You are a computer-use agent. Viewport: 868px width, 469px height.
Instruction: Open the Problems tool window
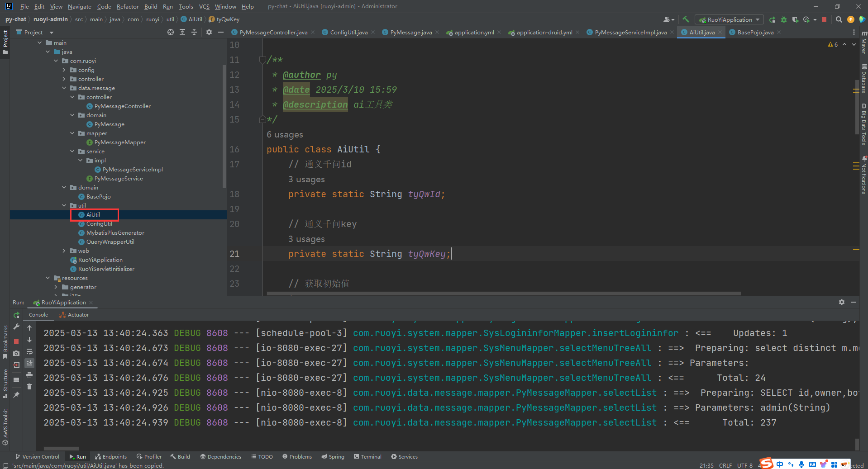[x=297, y=457]
